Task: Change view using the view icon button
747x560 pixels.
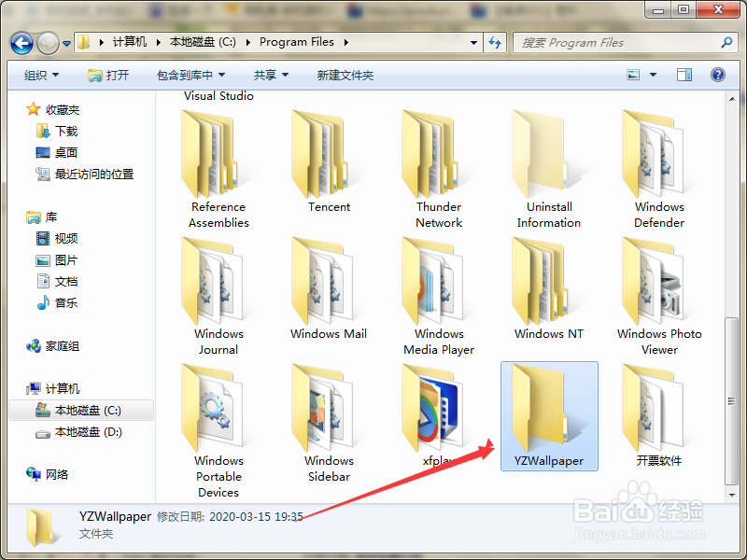Action: point(633,75)
